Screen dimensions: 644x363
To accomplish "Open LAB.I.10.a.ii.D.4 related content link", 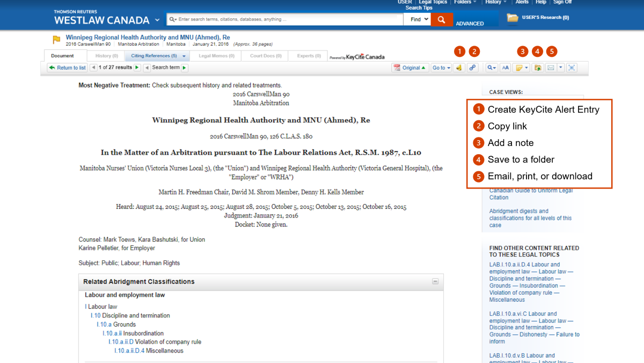I will (531, 282).
